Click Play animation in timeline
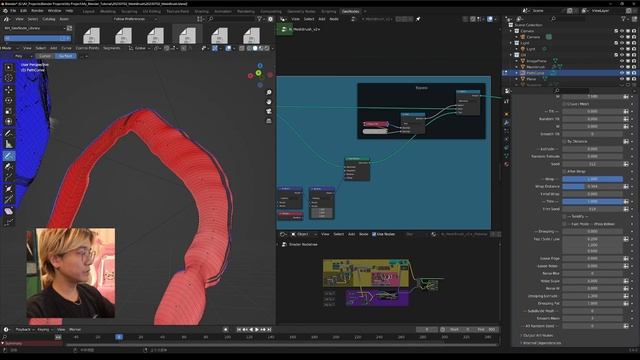Screen dimensions: 640x360 [x=257, y=329]
